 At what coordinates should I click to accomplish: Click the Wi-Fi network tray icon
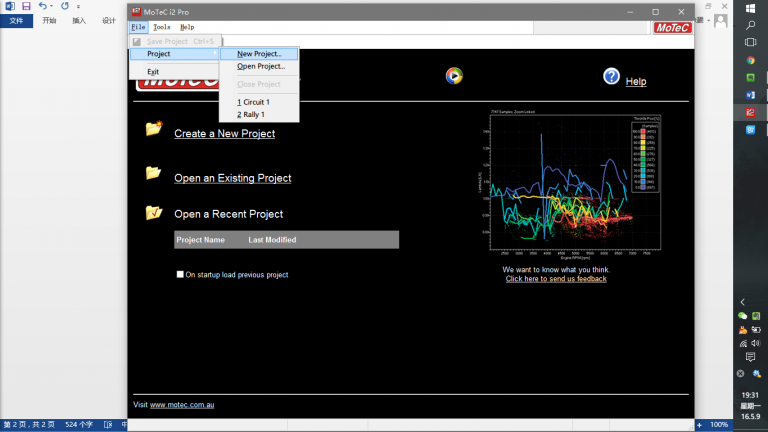click(x=743, y=343)
